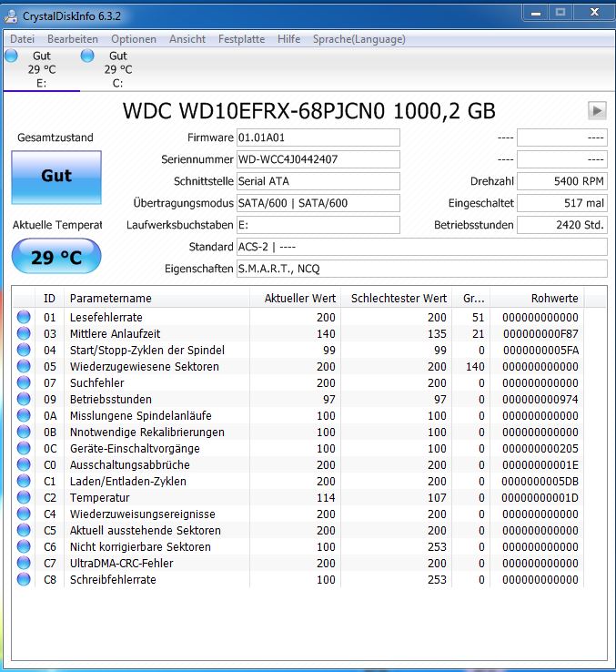
Task: Click the Gesamtzustand label
Action: (56, 137)
